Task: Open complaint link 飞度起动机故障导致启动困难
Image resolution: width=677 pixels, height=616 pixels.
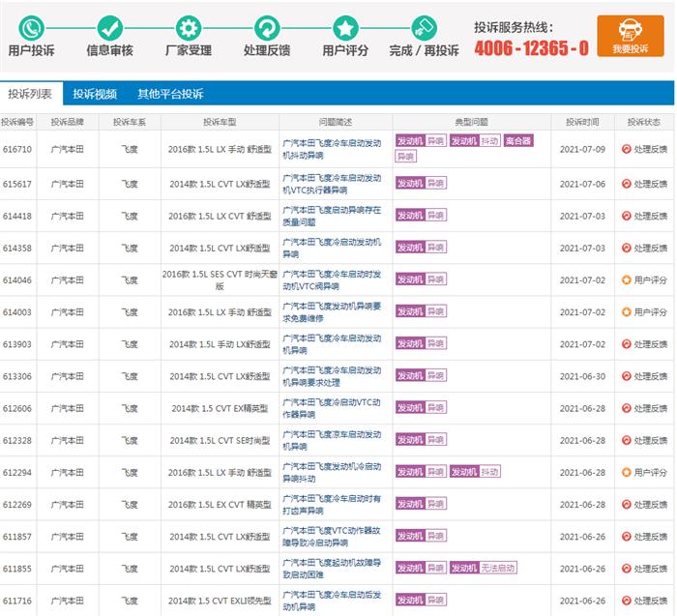Action: coord(332,569)
